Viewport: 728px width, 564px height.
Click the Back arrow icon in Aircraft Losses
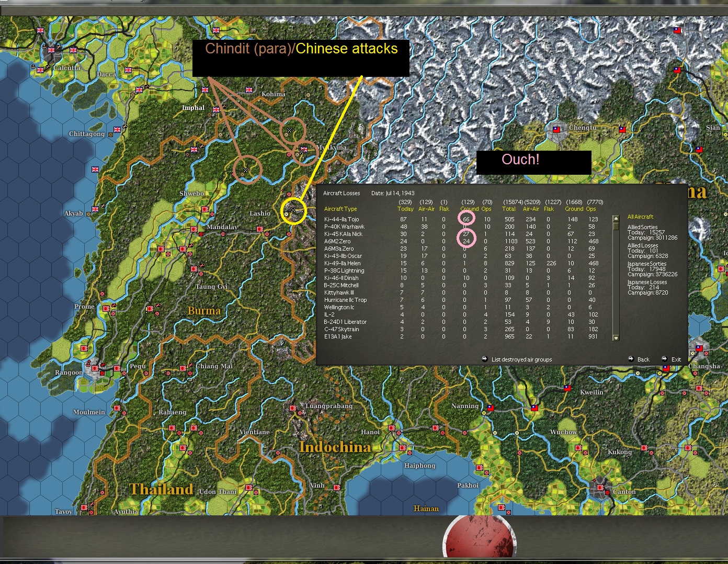[x=631, y=359]
